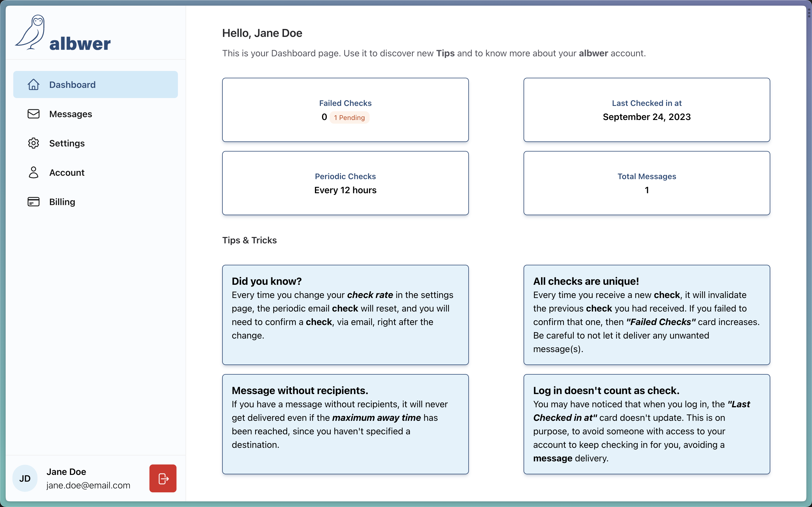Screen dimensions: 812x507
Task: Click the Billing credit card icon
Action: (x=33, y=201)
